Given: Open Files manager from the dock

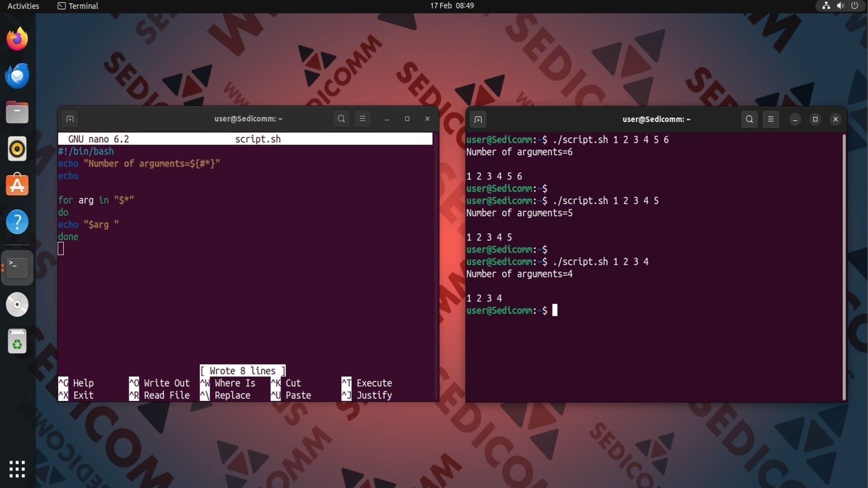Looking at the screenshot, I should coord(17,112).
